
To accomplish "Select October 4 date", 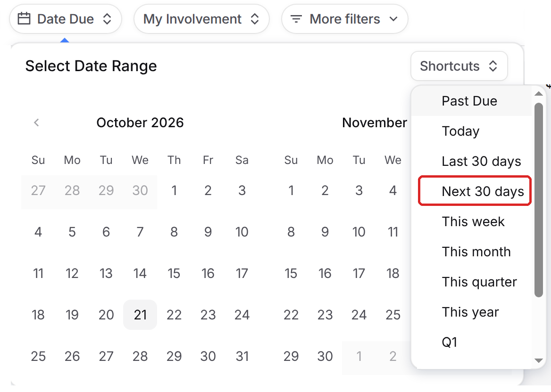I will pos(38,232).
